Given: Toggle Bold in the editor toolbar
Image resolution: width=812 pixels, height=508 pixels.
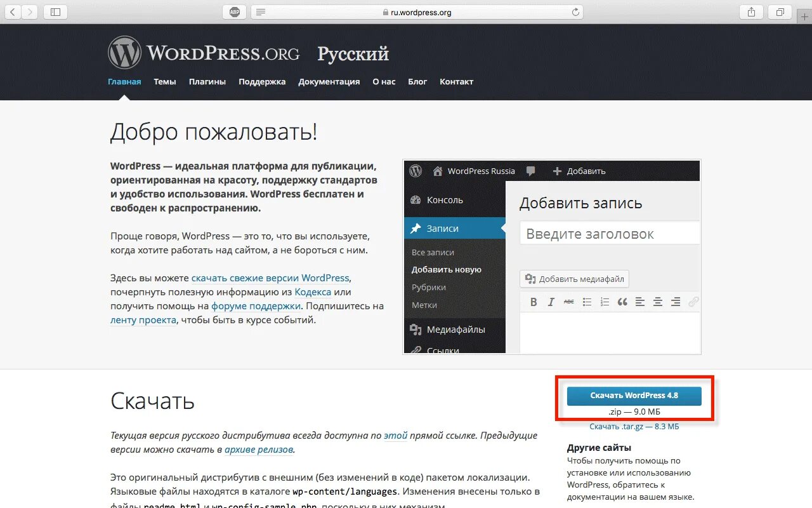Looking at the screenshot, I should pos(534,302).
